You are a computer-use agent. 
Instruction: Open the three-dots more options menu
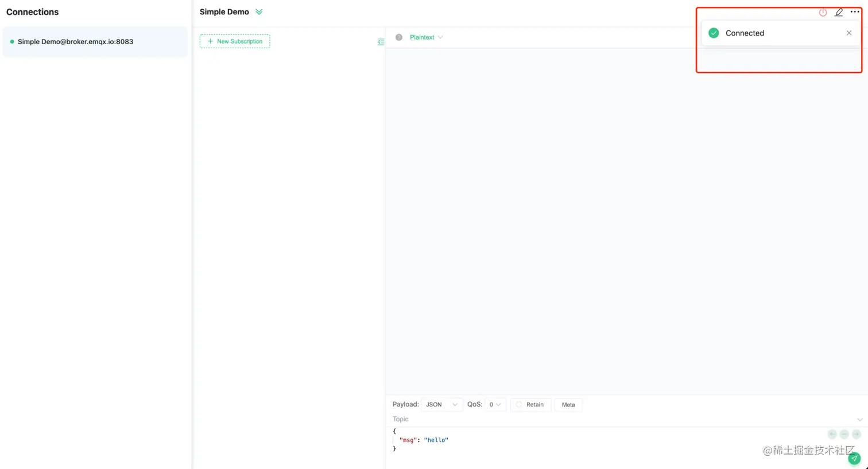coord(855,11)
